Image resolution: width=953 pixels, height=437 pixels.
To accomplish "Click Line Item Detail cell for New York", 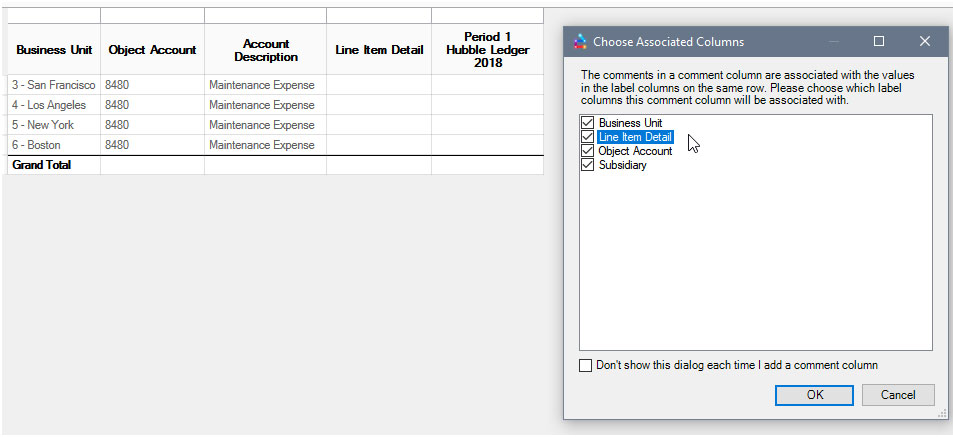I will tap(379, 125).
